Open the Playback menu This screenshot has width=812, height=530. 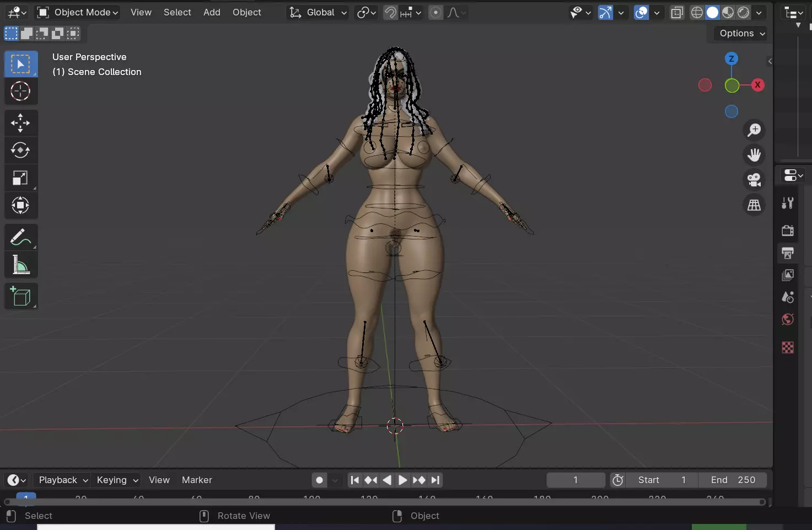(x=62, y=480)
